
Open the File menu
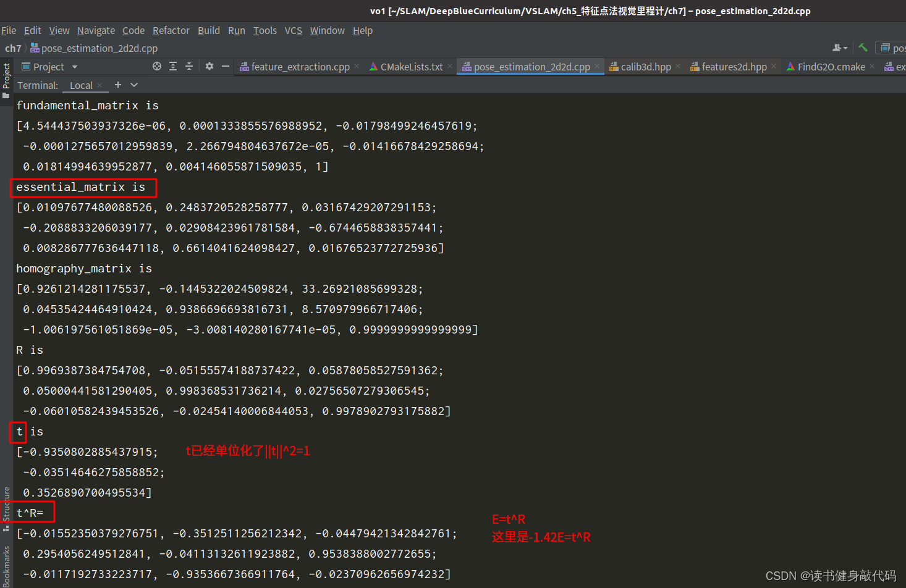pos(9,30)
